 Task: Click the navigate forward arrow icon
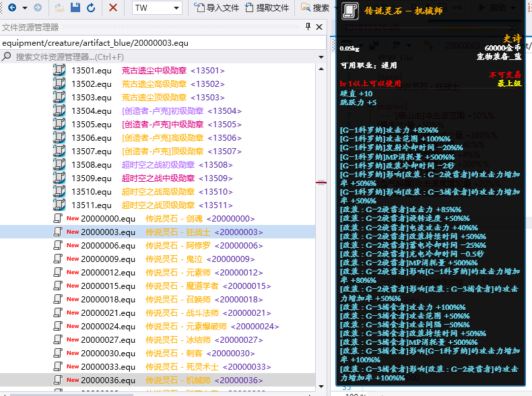(x=38, y=8)
